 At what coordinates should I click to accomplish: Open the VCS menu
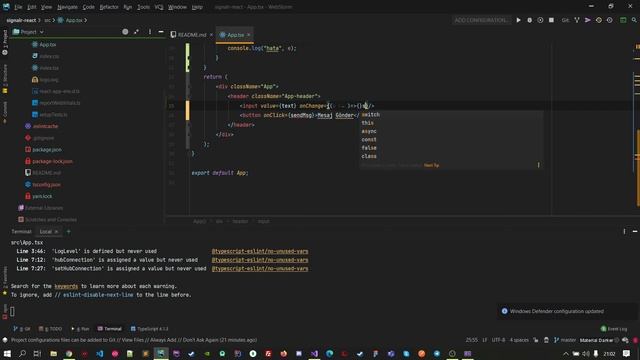tap(159, 7)
